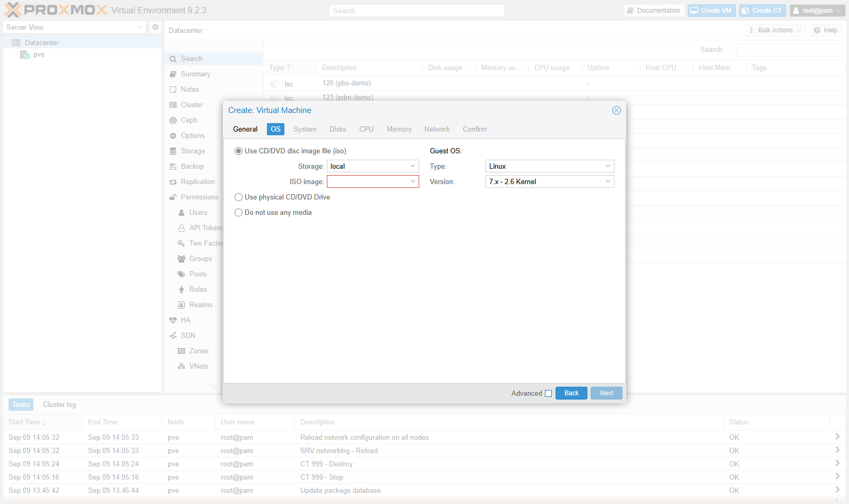Click the Replication arrows icon

click(x=173, y=182)
